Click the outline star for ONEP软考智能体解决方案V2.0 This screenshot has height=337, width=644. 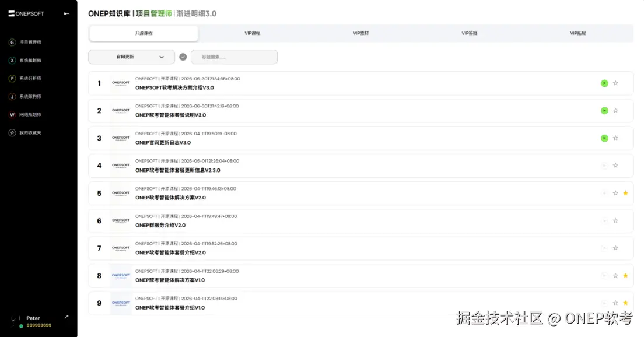pyautogui.click(x=615, y=193)
